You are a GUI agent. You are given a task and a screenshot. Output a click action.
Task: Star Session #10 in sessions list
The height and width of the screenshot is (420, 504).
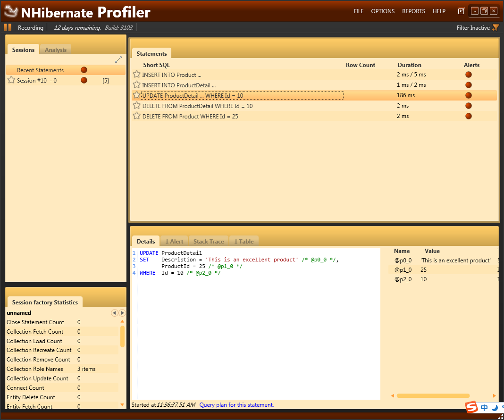[11, 80]
